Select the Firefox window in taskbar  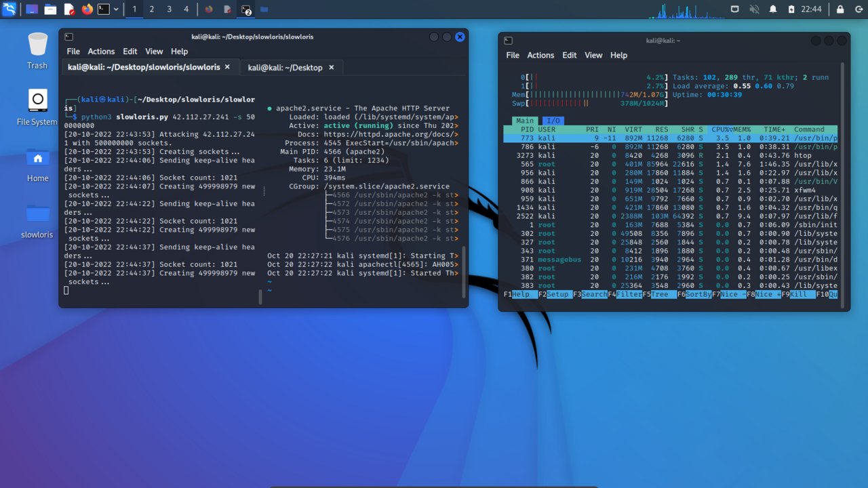pos(209,9)
